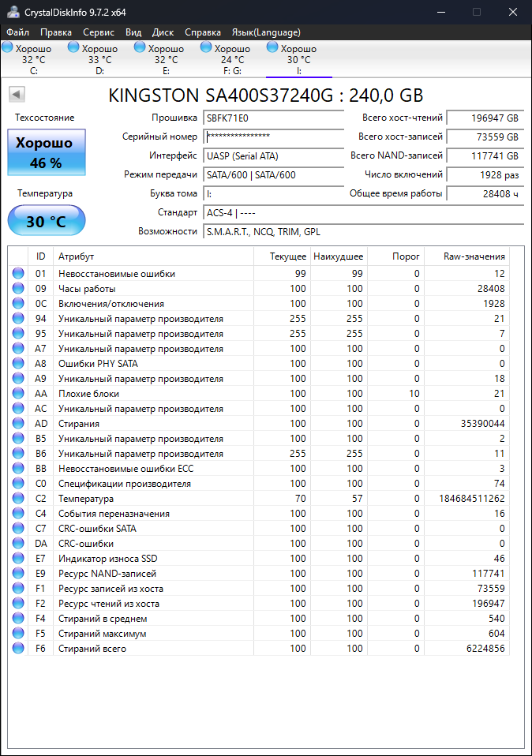Open the Справка menu
Viewport: 532px width, 756px height.
(x=203, y=32)
